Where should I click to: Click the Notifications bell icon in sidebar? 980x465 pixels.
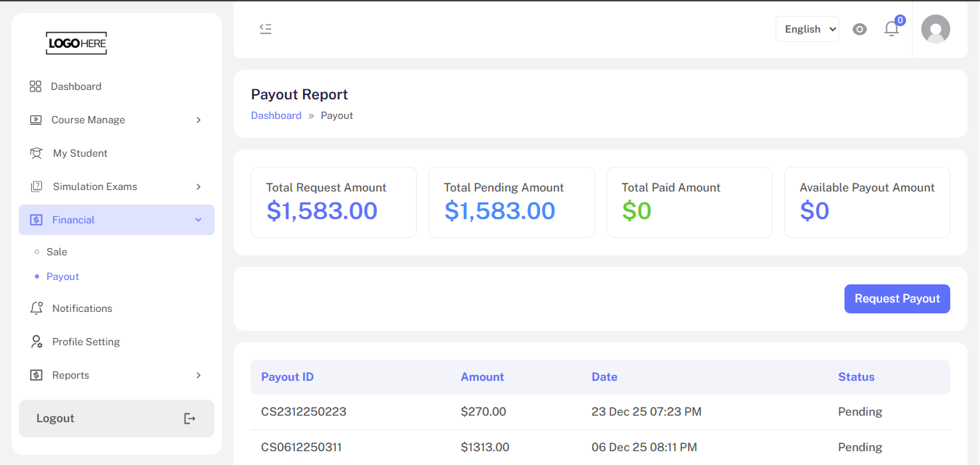(x=36, y=308)
